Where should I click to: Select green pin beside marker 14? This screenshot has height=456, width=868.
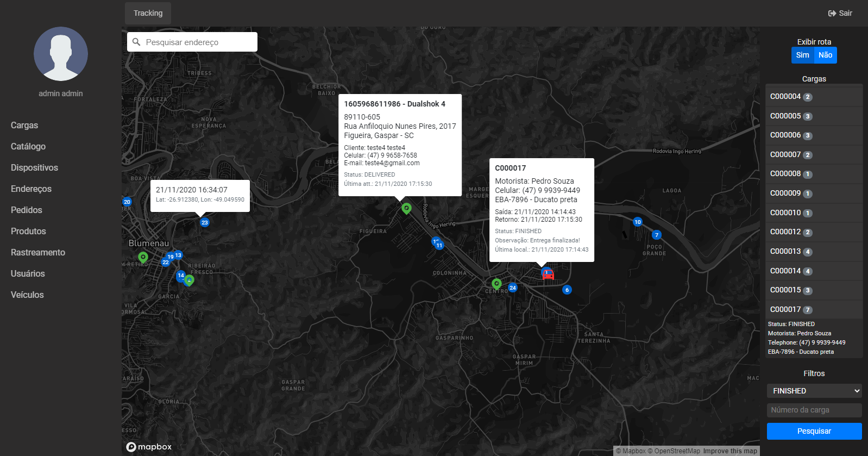(189, 280)
